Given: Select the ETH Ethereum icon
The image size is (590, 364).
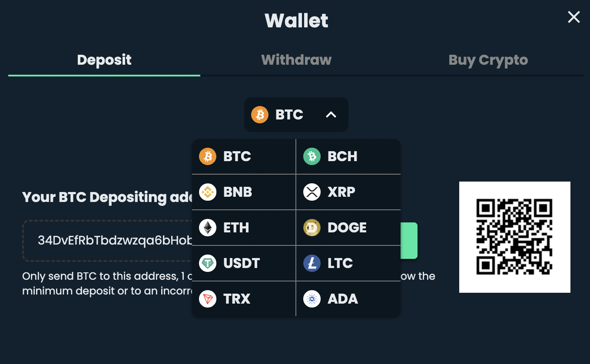Looking at the screenshot, I should click(x=208, y=228).
